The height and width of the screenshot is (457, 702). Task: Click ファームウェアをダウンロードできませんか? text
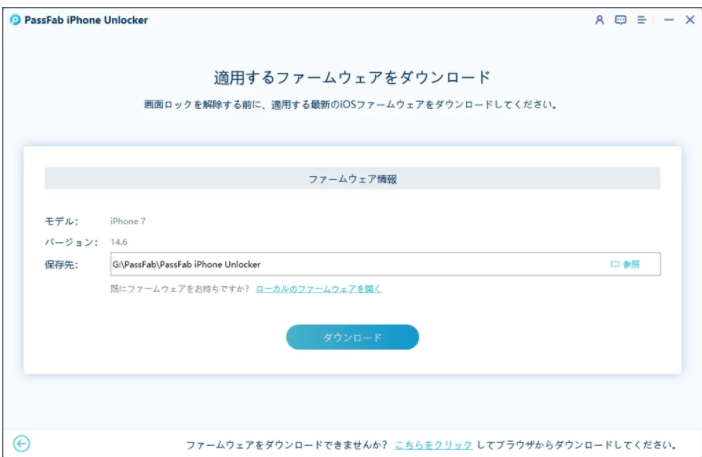tap(287, 445)
